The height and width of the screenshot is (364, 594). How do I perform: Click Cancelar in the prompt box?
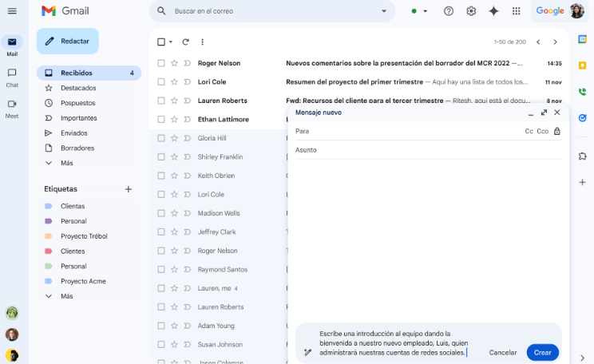[503, 352]
